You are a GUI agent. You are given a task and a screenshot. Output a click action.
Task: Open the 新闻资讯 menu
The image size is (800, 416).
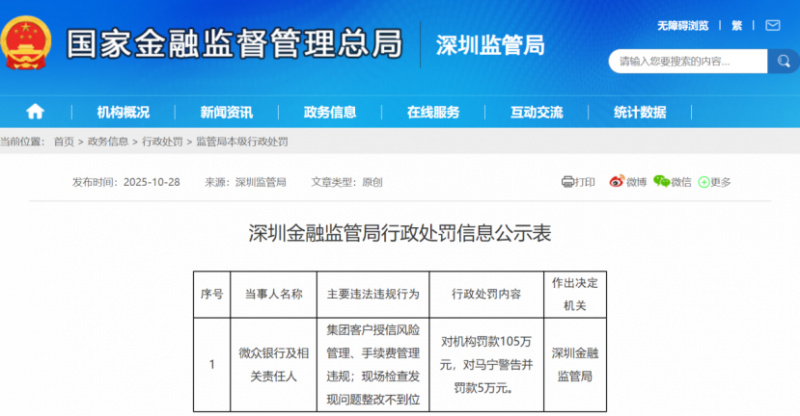coord(226,111)
